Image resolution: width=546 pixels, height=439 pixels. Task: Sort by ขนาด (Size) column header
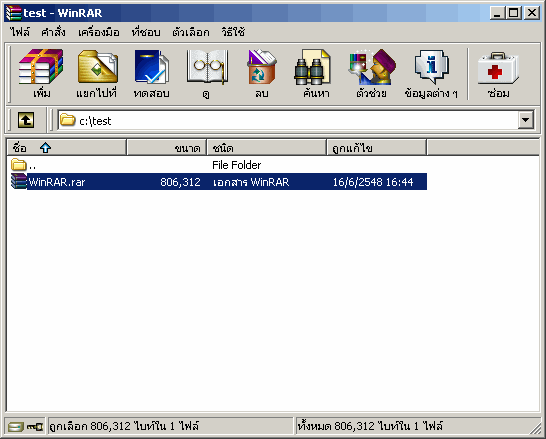[167, 148]
